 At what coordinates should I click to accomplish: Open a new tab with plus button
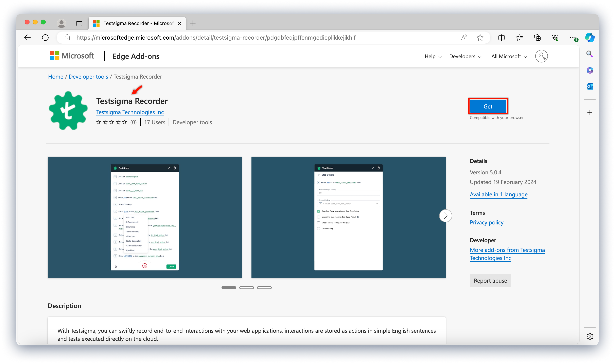coord(193,23)
